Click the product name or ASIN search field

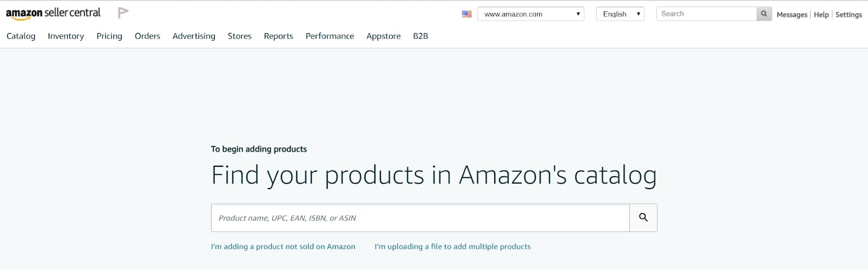[420, 218]
